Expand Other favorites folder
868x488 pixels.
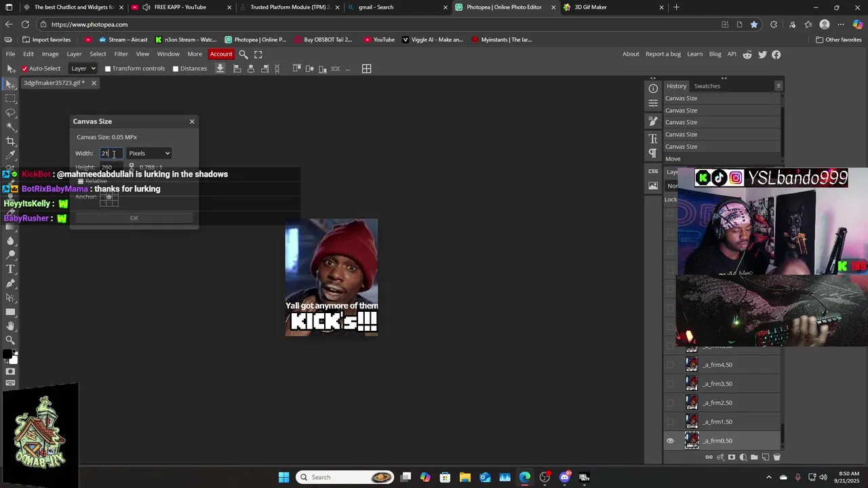tap(837, 39)
